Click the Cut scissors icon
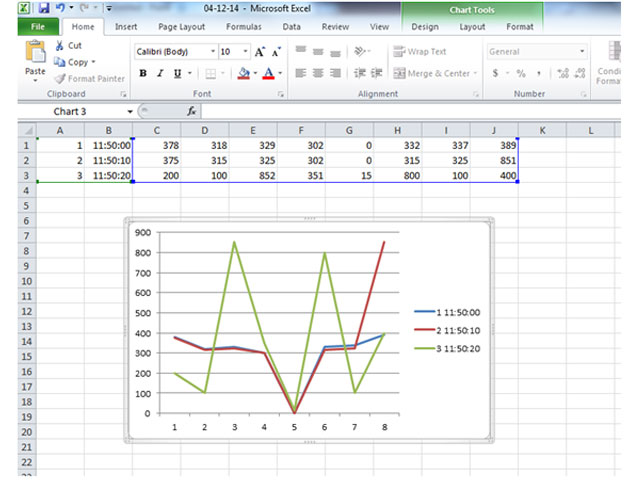The image size is (640, 480). pyautogui.click(x=61, y=46)
